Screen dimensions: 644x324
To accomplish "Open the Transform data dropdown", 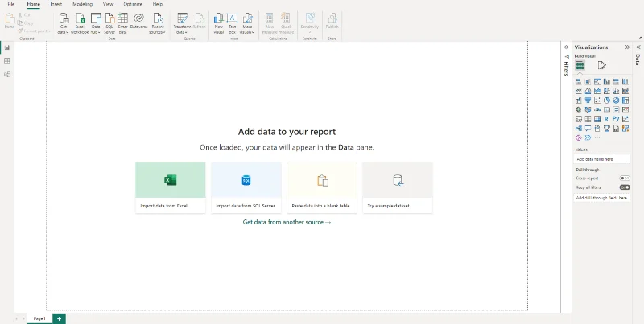I will [182, 23].
